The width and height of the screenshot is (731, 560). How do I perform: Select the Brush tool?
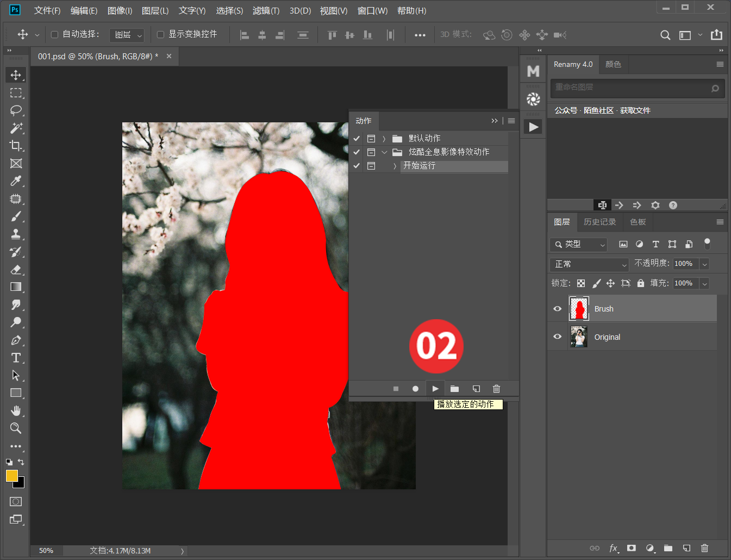[16, 216]
